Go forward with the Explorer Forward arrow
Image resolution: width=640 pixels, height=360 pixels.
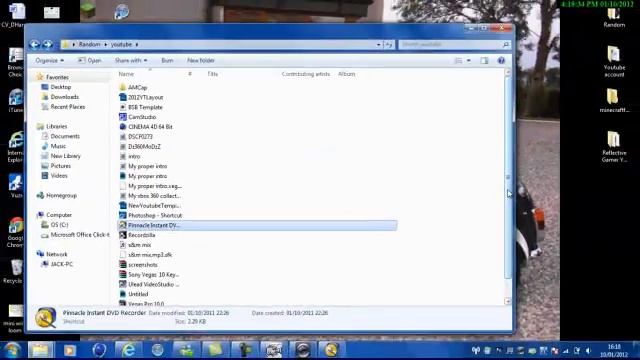pyautogui.click(x=48, y=44)
